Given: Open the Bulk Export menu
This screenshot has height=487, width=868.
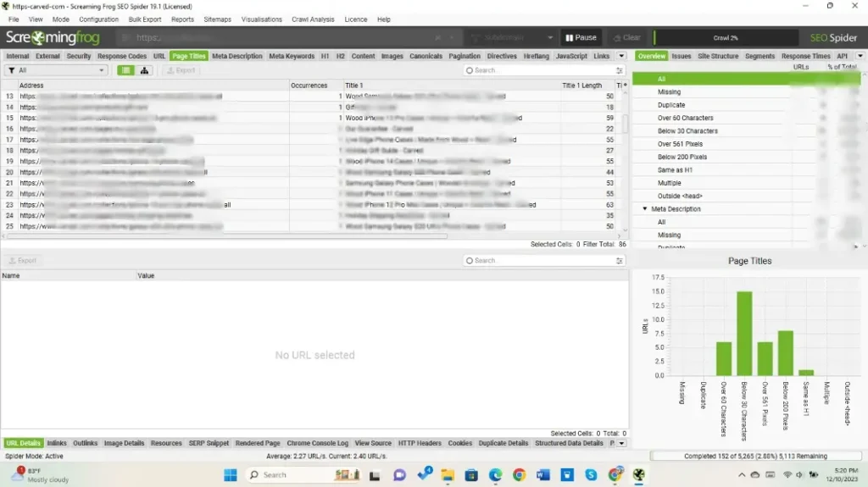Looking at the screenshot, I should 144,19.
